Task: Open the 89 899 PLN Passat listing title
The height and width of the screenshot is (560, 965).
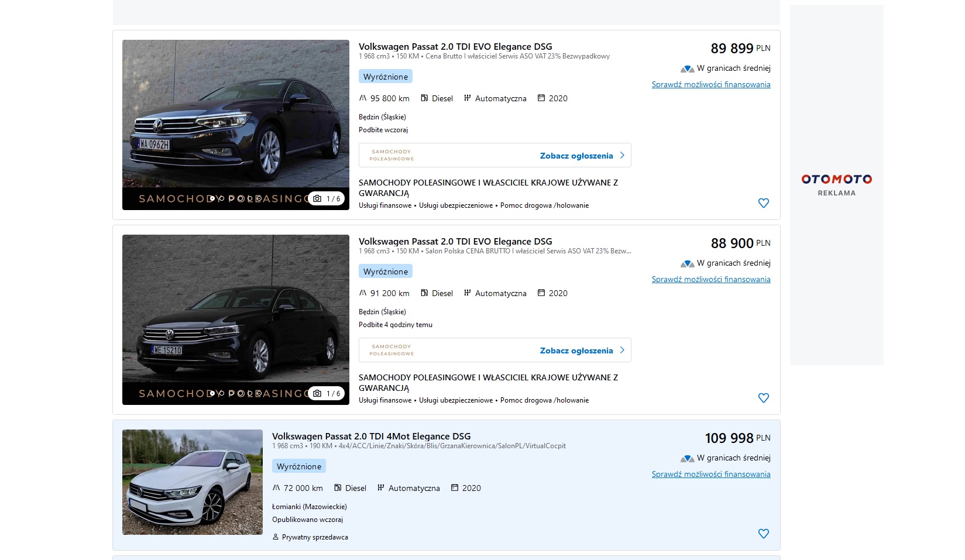Action: (455, 47)
